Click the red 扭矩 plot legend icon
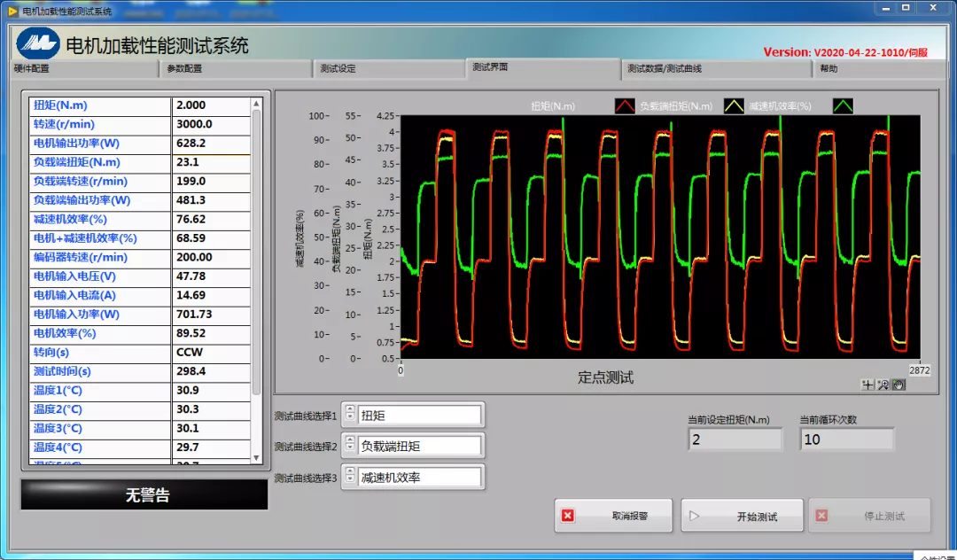 (x=626, y=106)
